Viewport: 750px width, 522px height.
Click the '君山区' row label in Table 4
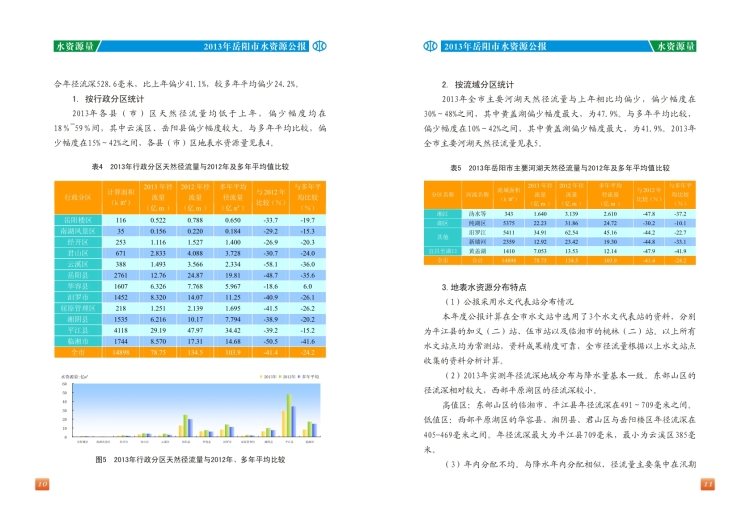(78, 253)
